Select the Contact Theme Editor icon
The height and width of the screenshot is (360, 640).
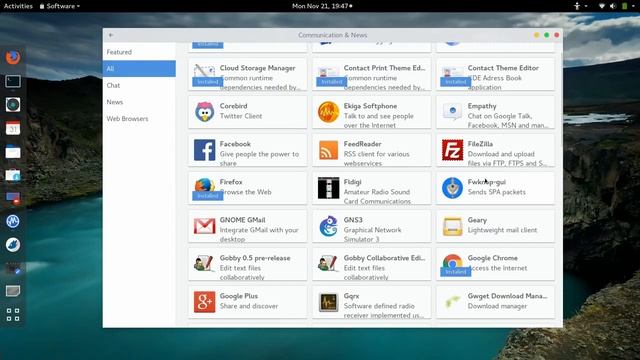click(x=452, y=72)
